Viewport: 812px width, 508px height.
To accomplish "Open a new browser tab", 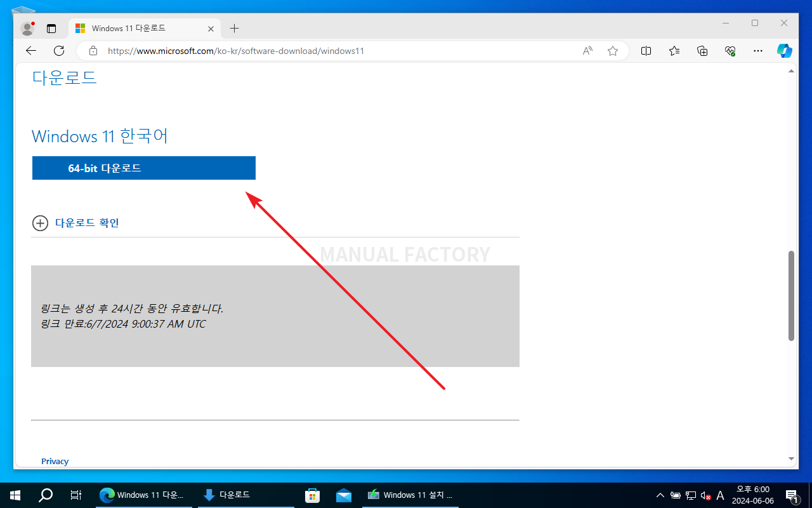I will [x=234, y=29].
